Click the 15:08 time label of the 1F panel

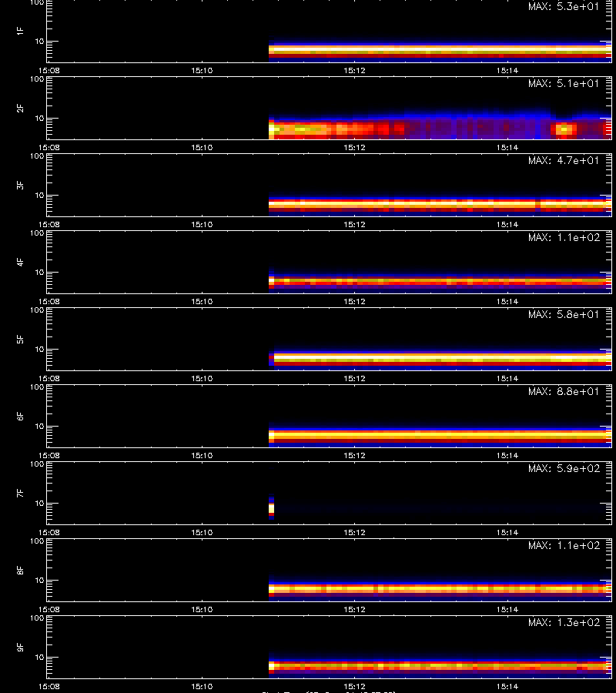(49, 70)
